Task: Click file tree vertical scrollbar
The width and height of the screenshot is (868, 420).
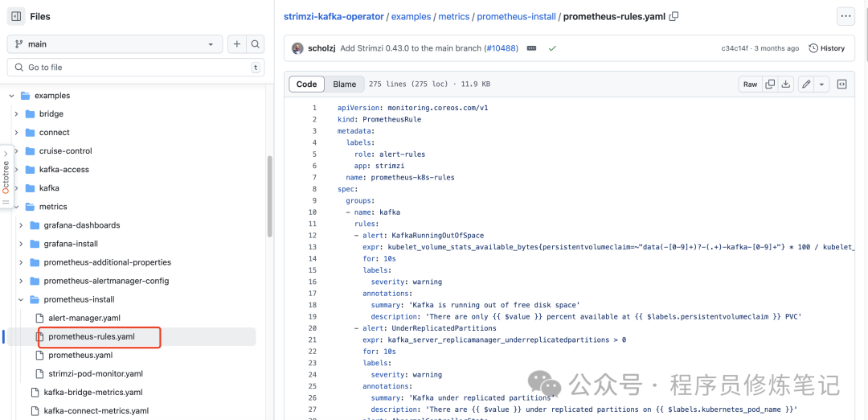Action: (x=269, y=196)
